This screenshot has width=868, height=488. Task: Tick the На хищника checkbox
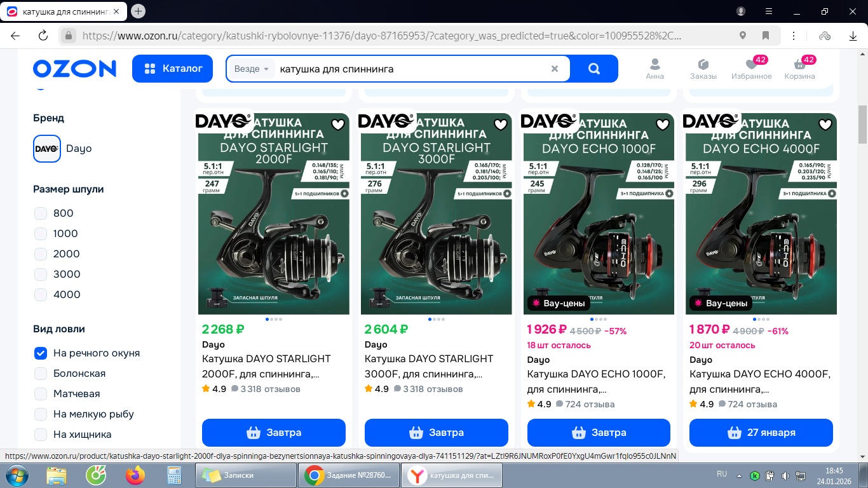pos(41,435)
